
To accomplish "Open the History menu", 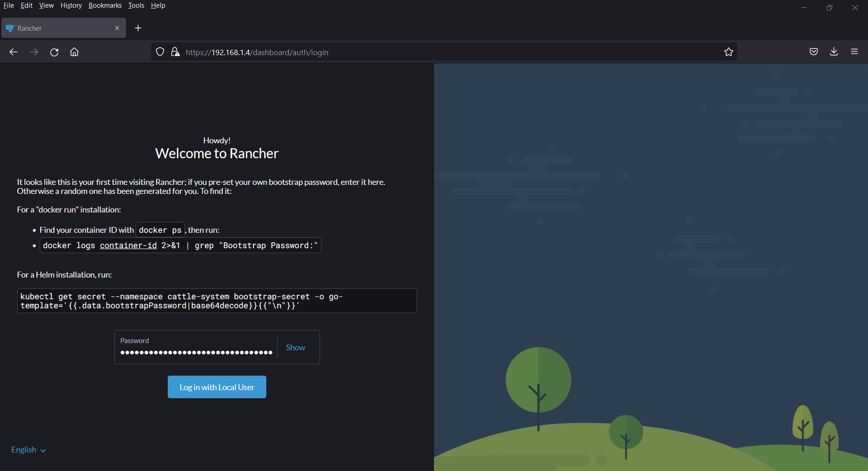I will 71,5.
